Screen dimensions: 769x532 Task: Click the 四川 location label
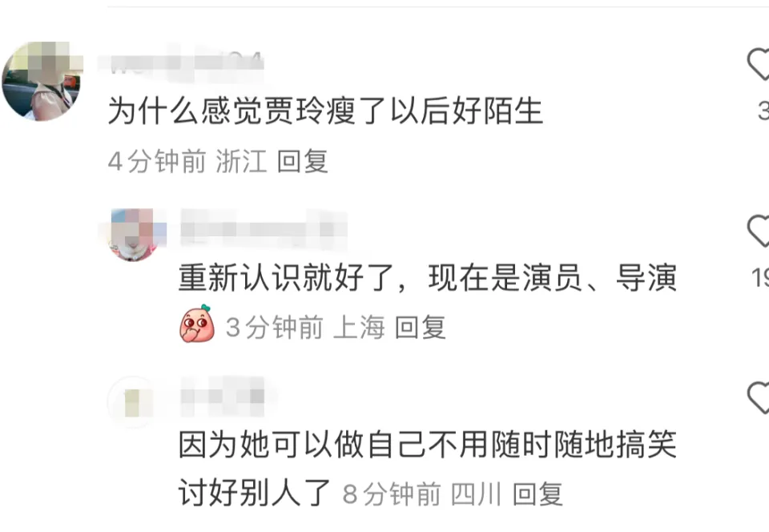[x=476, y=494]
